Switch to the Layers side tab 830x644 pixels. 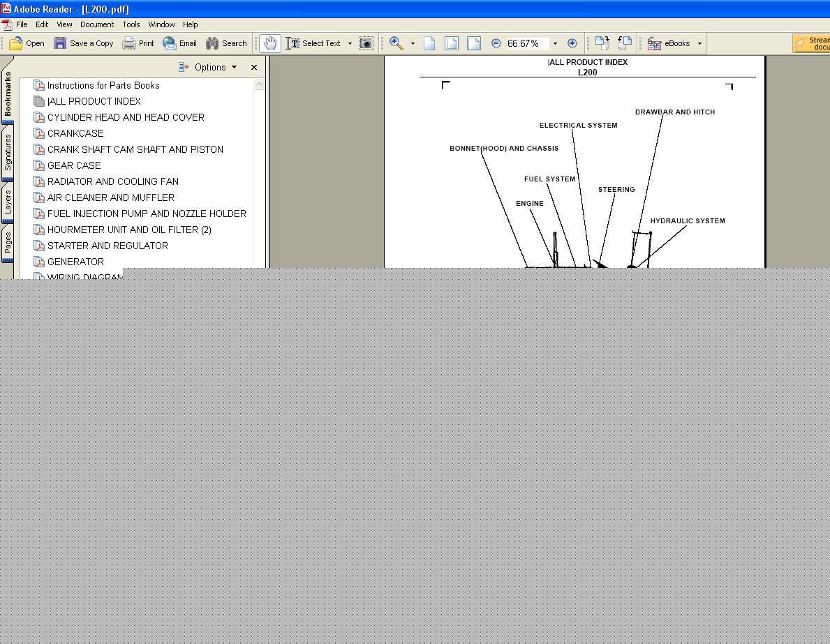(x=8, y=202)
